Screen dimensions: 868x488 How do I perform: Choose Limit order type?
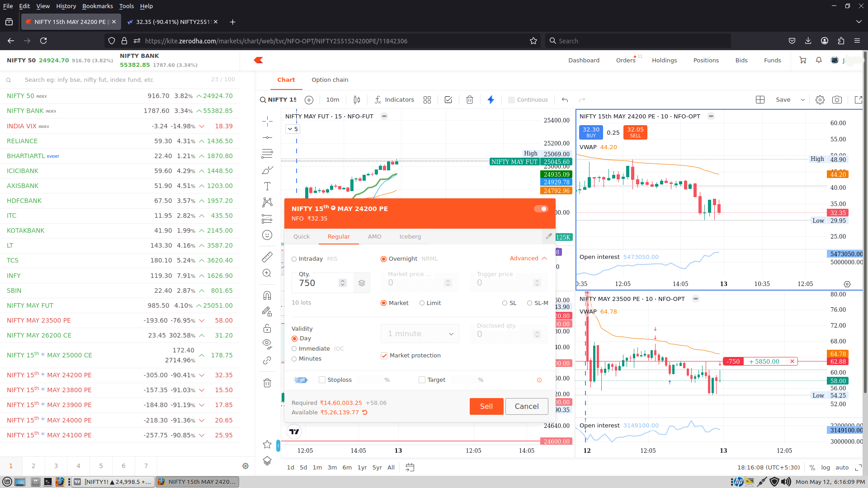point(430,303)
